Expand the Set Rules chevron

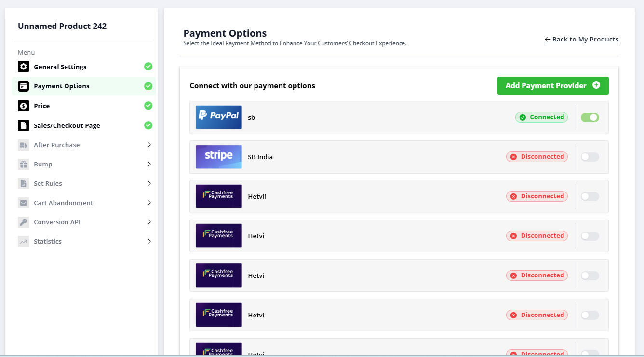pos(149,183)
